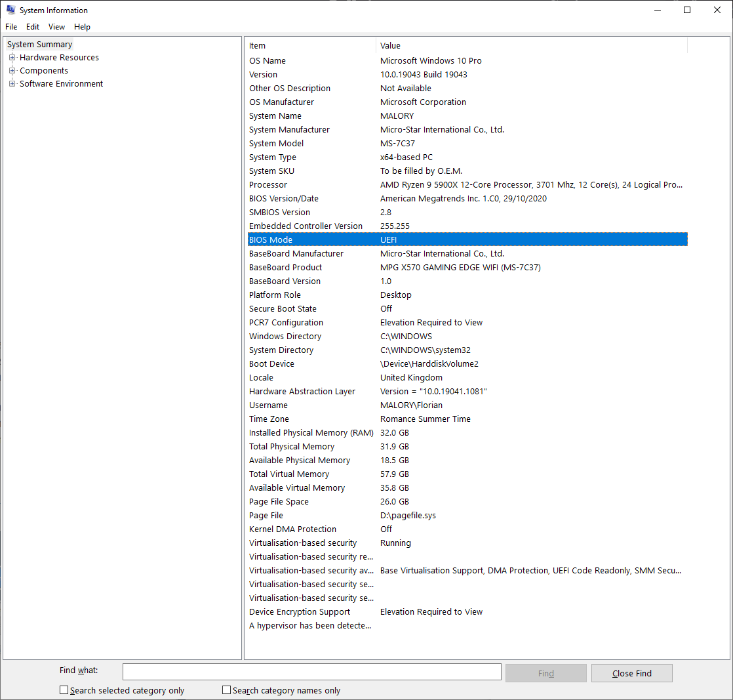
Task: Expand the Components tree node
Action: pyautogui.click(x=13, y=70)
